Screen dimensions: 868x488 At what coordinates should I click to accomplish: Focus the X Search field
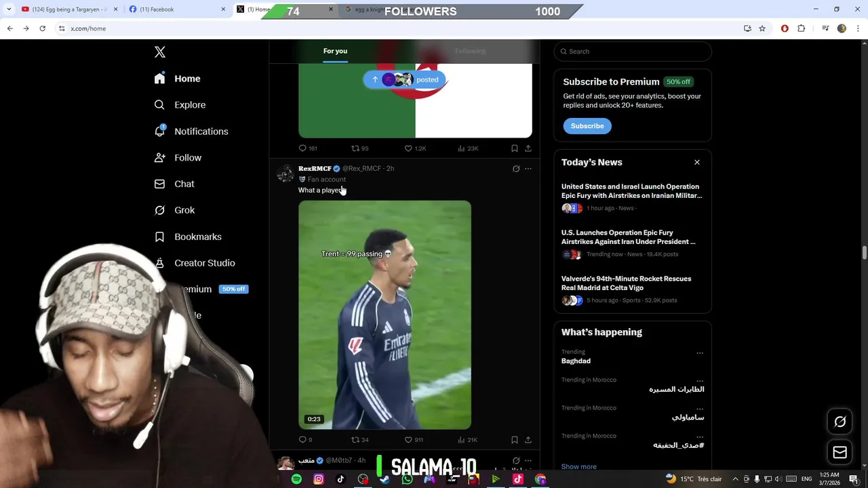tap(633, 52)
